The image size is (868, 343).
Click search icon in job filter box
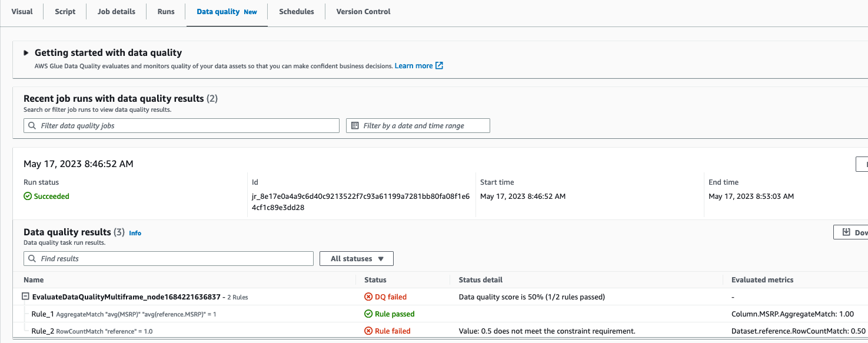[x=32, y=126]
